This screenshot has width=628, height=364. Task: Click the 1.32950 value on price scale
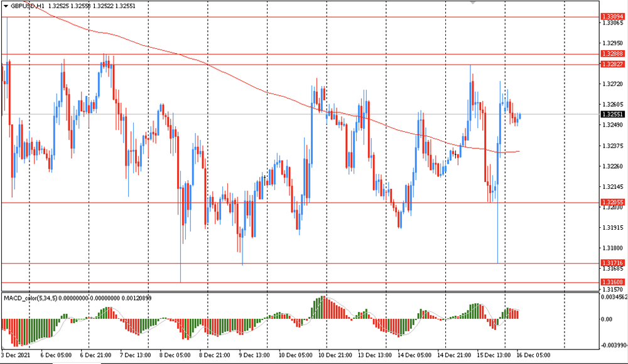[x=612, y=43]
